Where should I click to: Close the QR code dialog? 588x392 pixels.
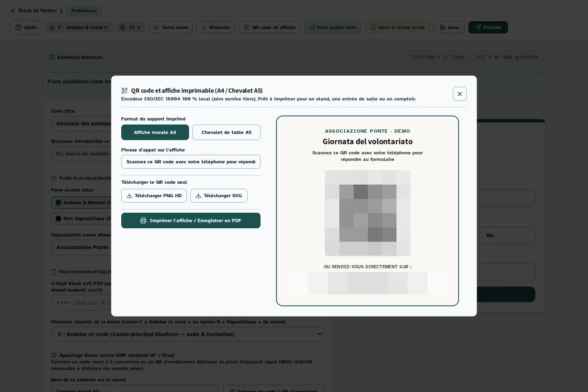459,94
